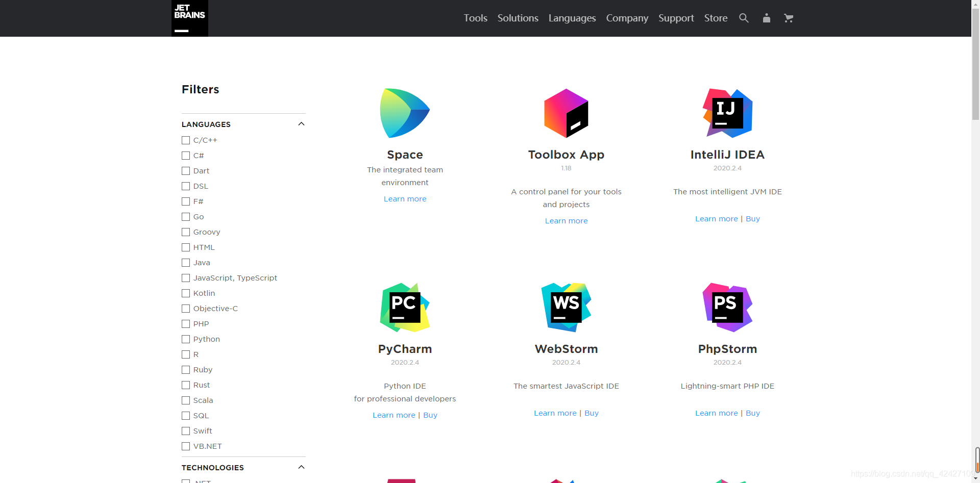This screenshot has width=980, height=483.
Task: Collapse the Technologies filter section
Action: [x=301, y=467]
